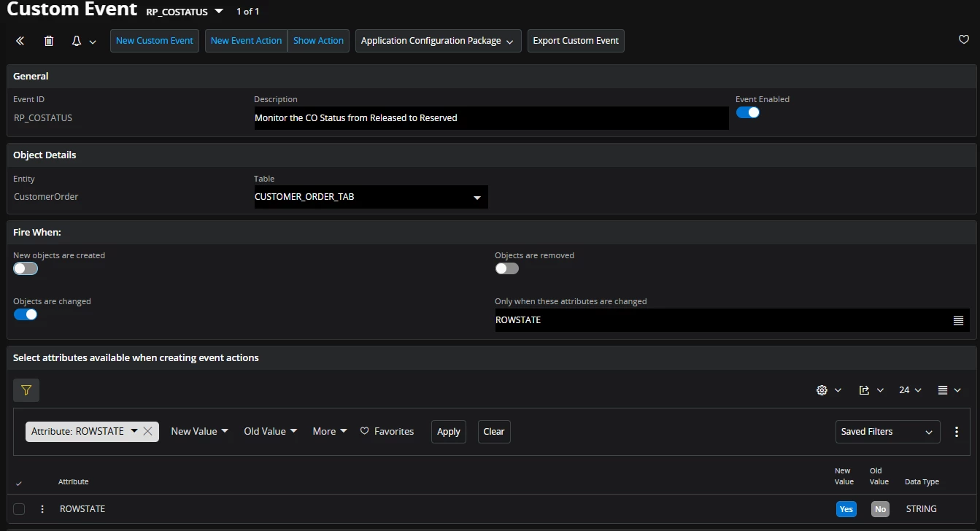Open the CUSTOMER_ORDER_TAB table dropdown
Screen dimensions: 980x531
click(477, 197)
